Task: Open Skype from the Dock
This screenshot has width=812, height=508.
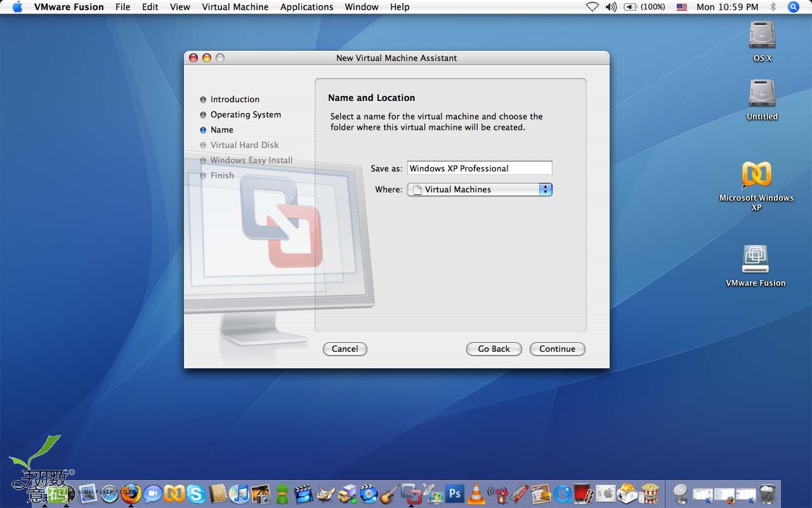Action: coord(195,493)
